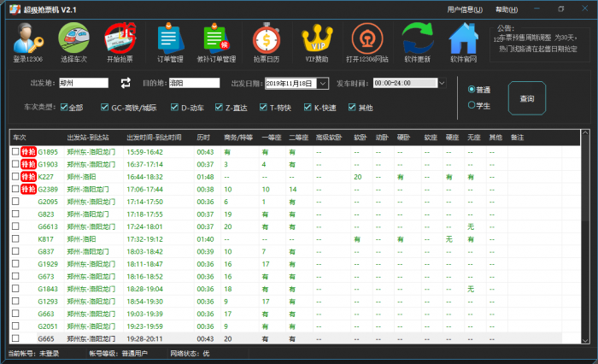
Task: Tick the checkbox for train G2095
Action: 15,202
